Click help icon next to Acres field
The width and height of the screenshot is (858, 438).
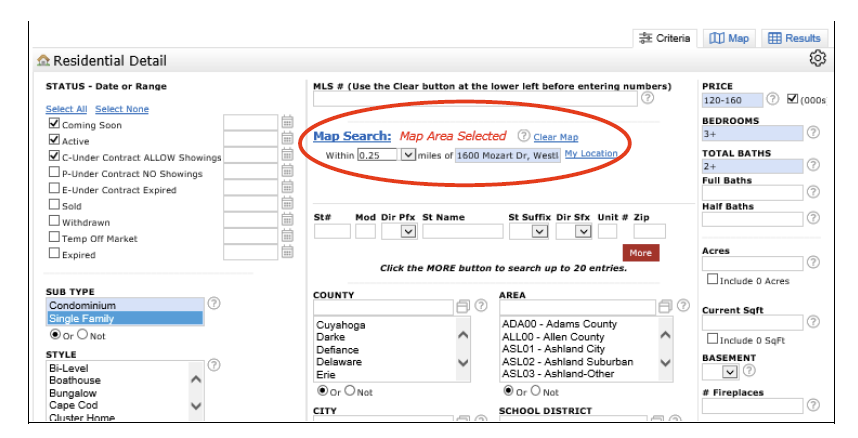coord(813,262)
